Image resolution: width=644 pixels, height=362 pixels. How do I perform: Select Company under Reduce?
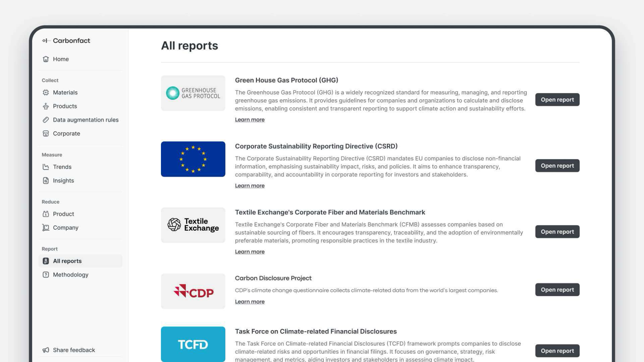[x=80, y=228]
